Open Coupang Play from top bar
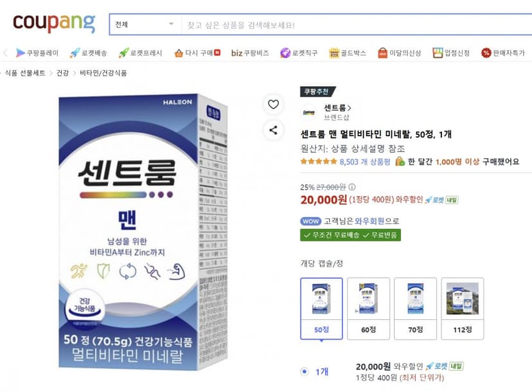Screen dimensions: 532x392 pyautogui.click(x=37, y=53)
